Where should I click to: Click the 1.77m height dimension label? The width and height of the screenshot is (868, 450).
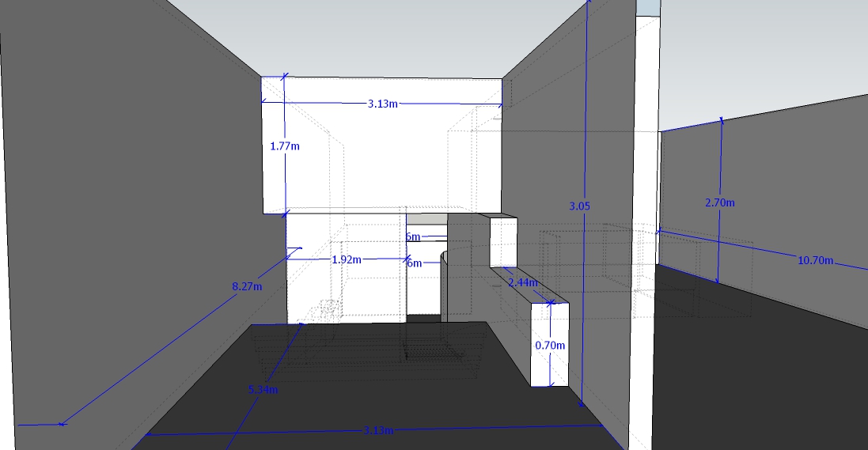click(x=285, y=146)
